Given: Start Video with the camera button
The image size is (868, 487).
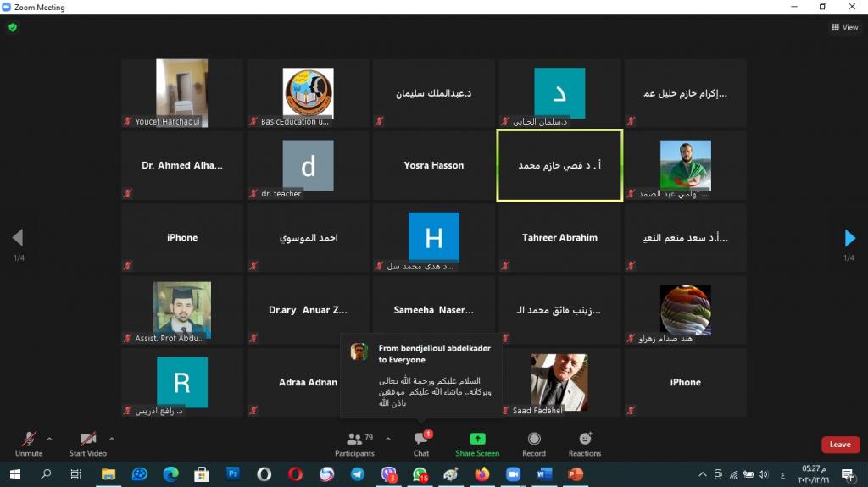Looking at the screenshot, I should pyautogui.click(x=87, y=443).
